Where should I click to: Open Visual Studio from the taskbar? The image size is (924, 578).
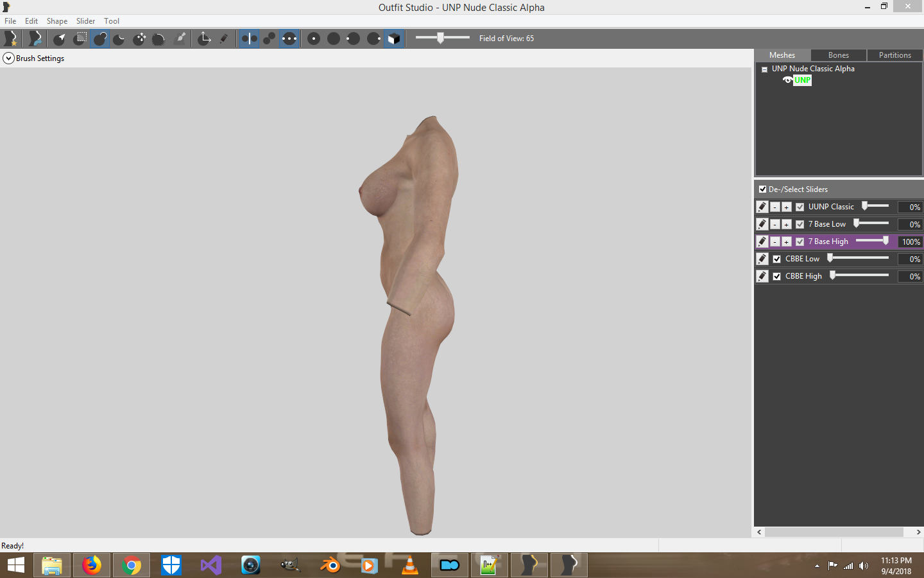click(x=211, y=565)
